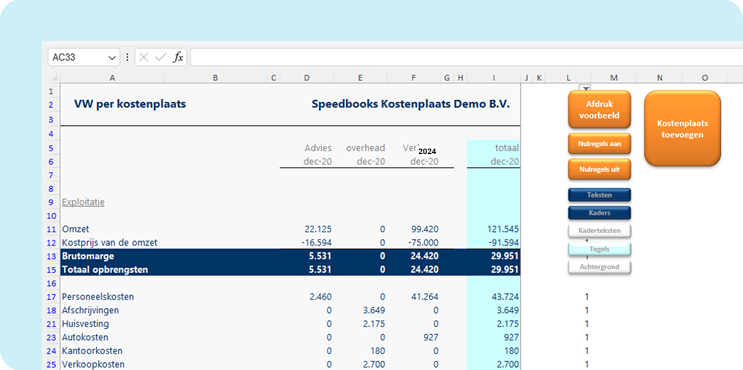Select column I header
This screenshot has width=743, height=370.
pyautogui.click(x=493, y=78)
